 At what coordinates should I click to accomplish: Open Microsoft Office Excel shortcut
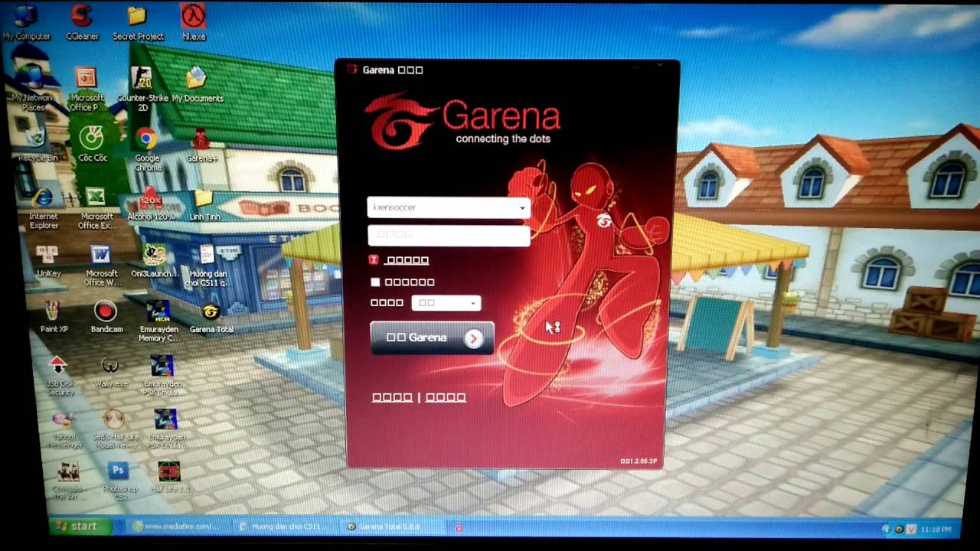[96, 209]
